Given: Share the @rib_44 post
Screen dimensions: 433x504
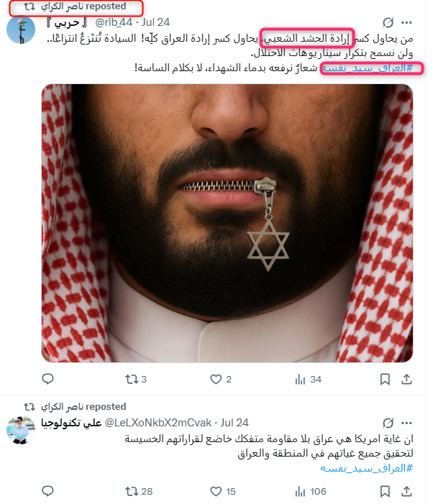Looking at the screenshot, I should point(406,380).
